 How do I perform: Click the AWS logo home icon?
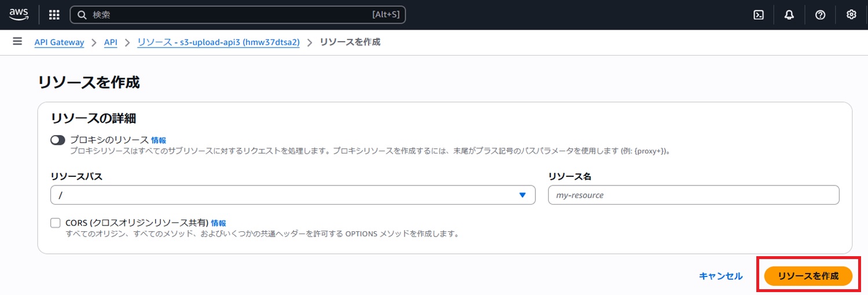point(19,14)
